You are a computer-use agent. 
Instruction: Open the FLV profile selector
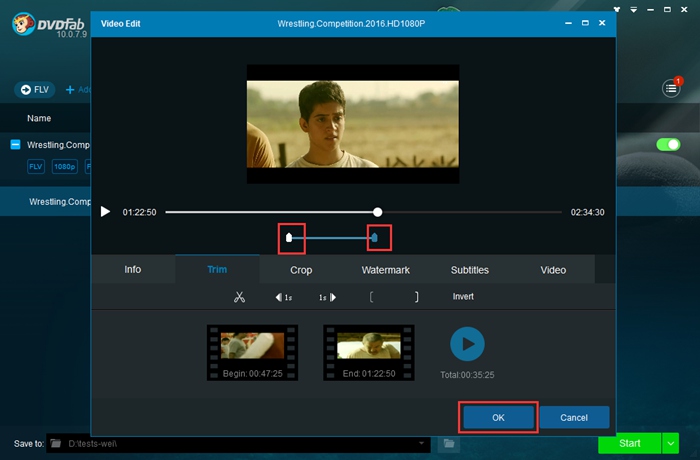(35, 90)
